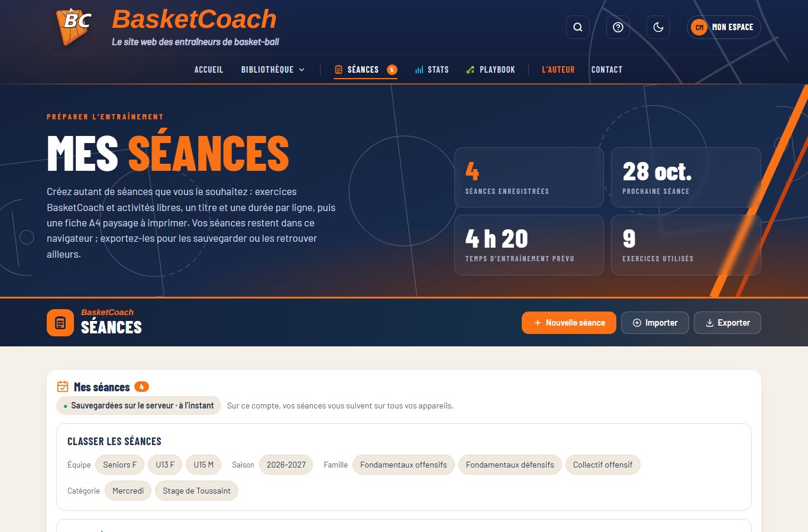
Task: Click the Séances enregistrées stat card
Action: 529,177
